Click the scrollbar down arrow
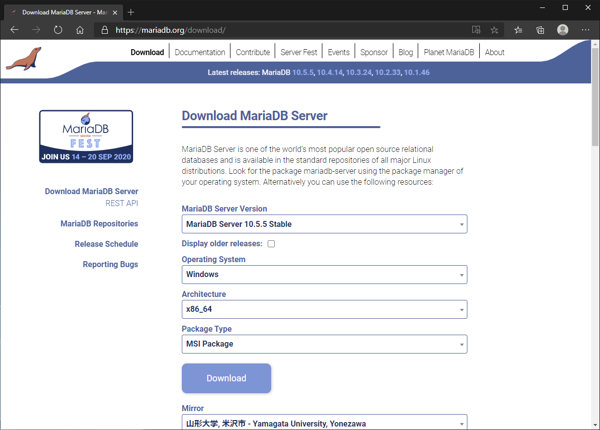The height and width of the screenshot is (430, 600). [595, 425]
